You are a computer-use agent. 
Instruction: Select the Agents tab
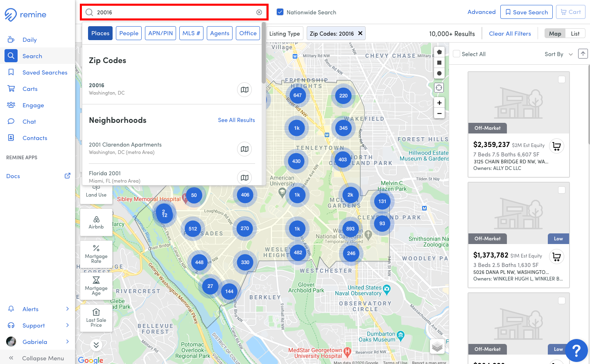click(x=220, y=33)
